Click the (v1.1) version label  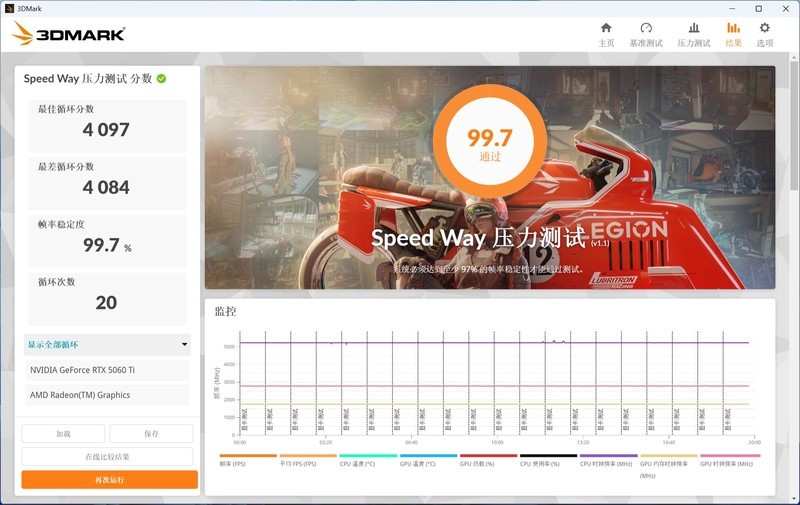[600, 243]
